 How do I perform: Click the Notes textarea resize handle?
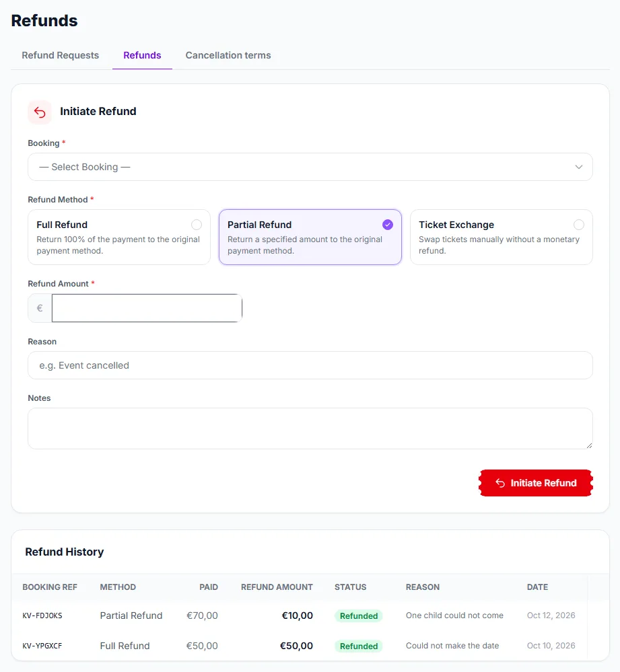coord(589,445)
